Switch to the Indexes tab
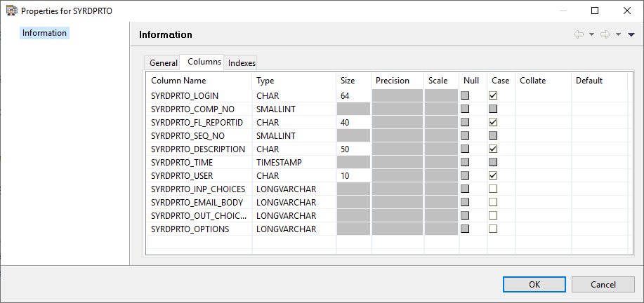The height and width of the screenshot is (303, 644). click(x=242, y=63)
